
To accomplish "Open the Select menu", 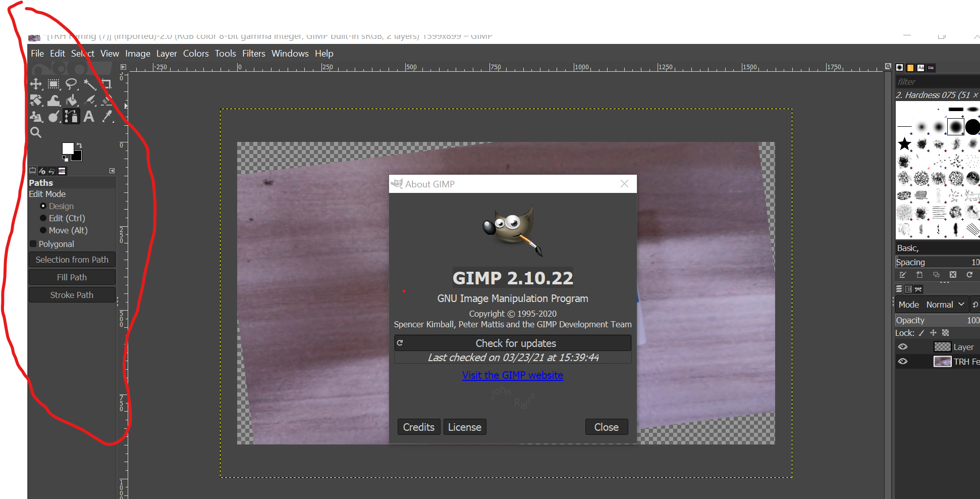I will [x=83, y=54].
